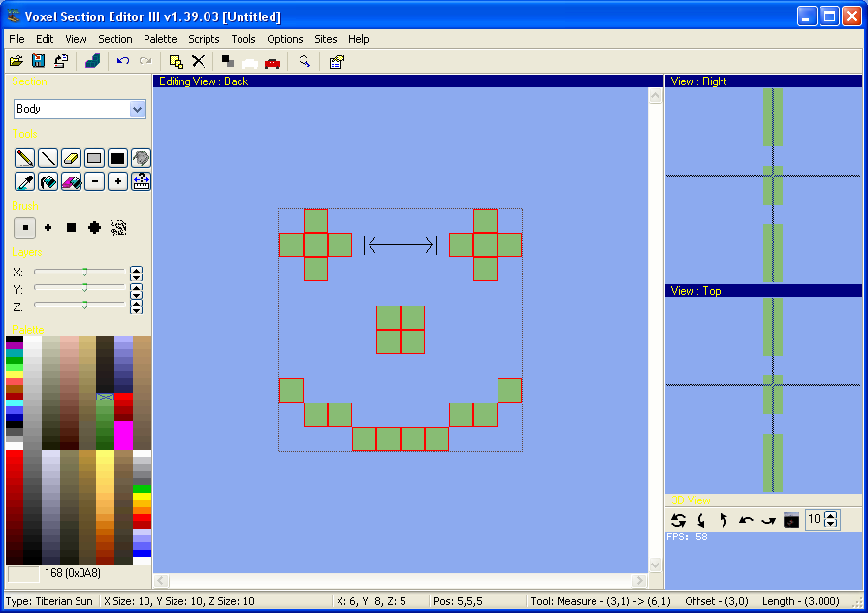
Task: Click the Z layer slider handle
Action: pos(84,306)
